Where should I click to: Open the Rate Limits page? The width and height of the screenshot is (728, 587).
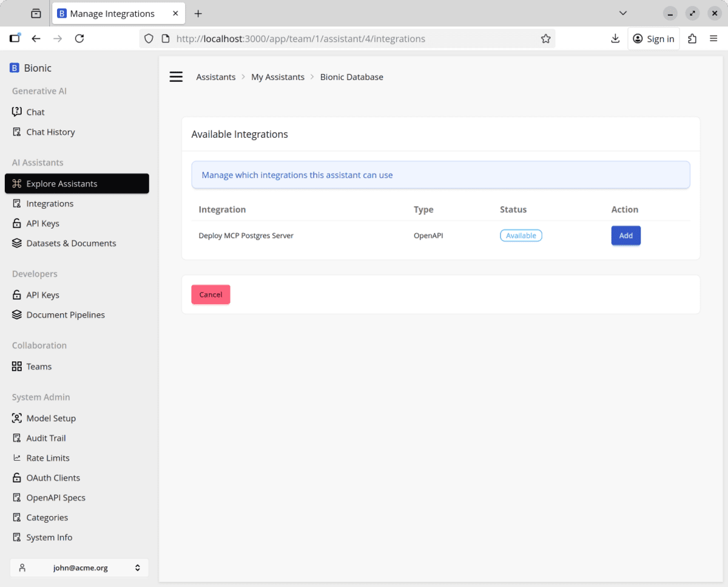48,458
